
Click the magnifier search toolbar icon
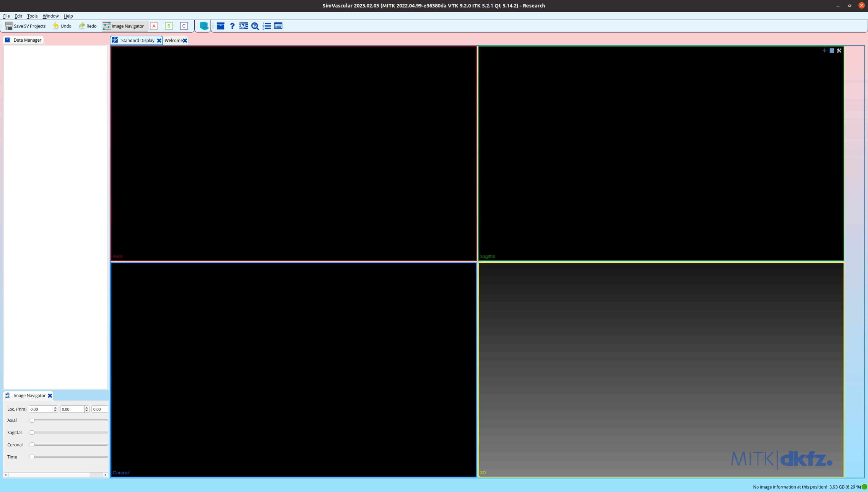point(255,26)
